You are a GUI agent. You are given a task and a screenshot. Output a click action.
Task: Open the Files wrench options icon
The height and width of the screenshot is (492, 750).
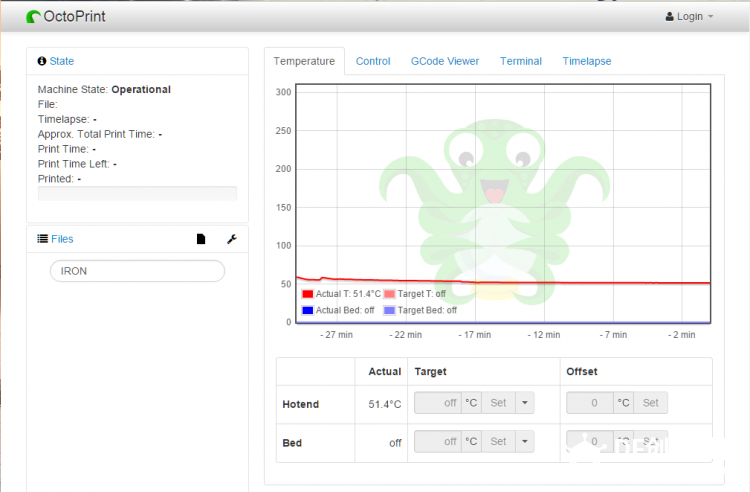232,239
